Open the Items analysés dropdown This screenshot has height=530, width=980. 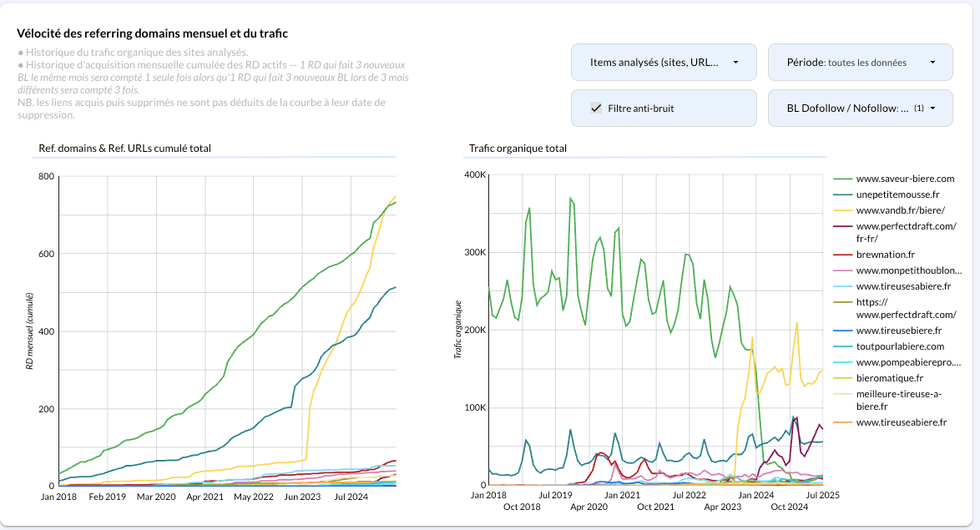(x=664, y=62)
